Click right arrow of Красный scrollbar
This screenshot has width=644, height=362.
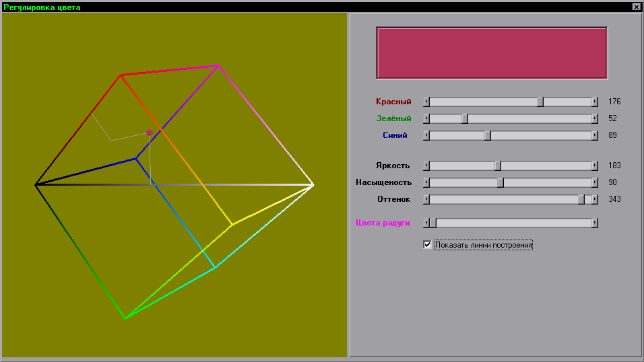[x=595, y=102]
